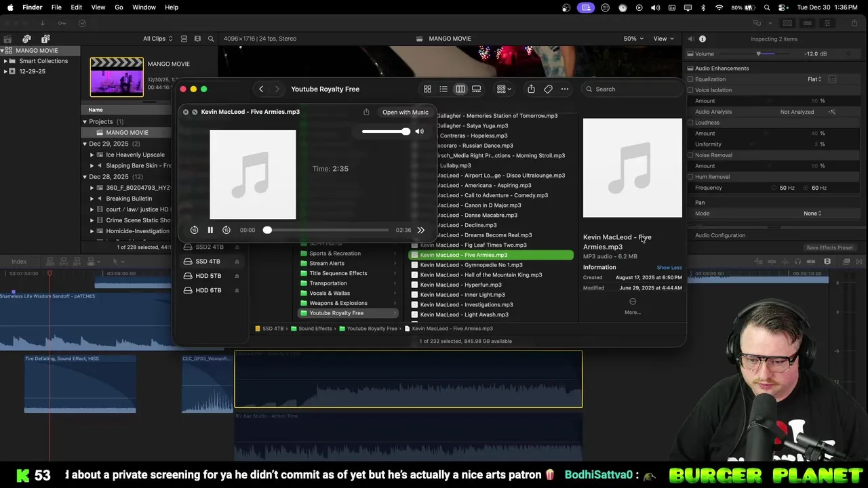Pause playback in the Quick Look preview
Screen dimensions: 868x488
pyautogui.click(x=210, y=230)
